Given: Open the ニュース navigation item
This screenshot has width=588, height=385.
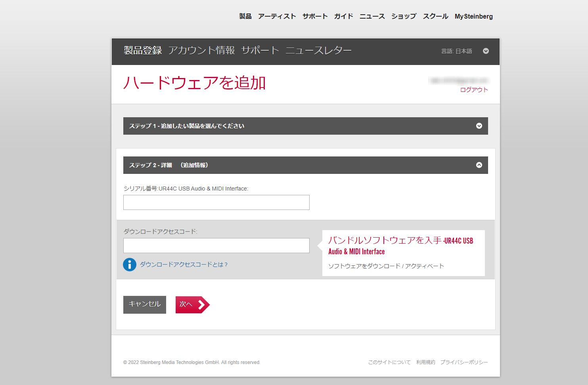Looking at the screenshot, I should [x=372, y=16].
